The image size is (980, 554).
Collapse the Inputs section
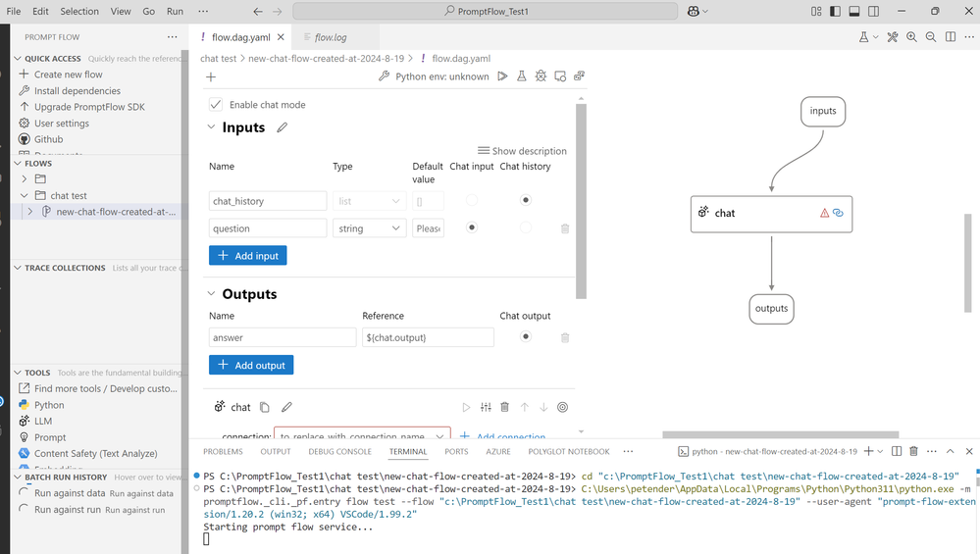tap(211, 126)
